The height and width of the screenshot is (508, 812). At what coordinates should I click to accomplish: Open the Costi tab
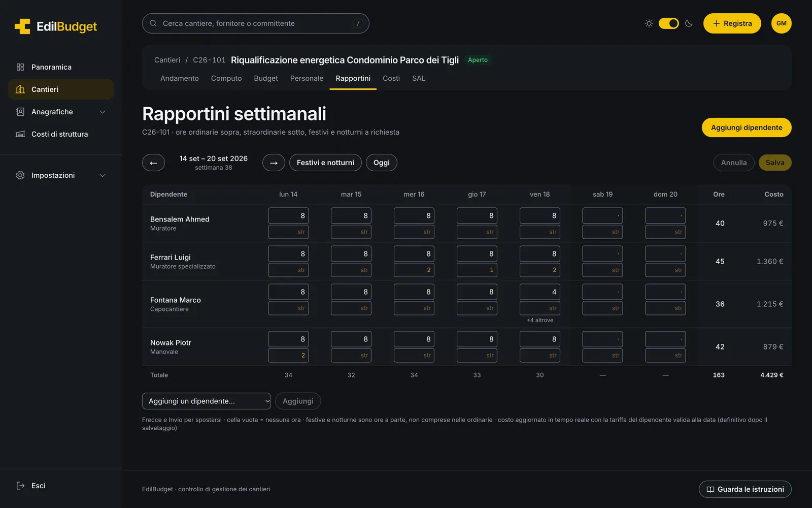(x=391, y=78)
